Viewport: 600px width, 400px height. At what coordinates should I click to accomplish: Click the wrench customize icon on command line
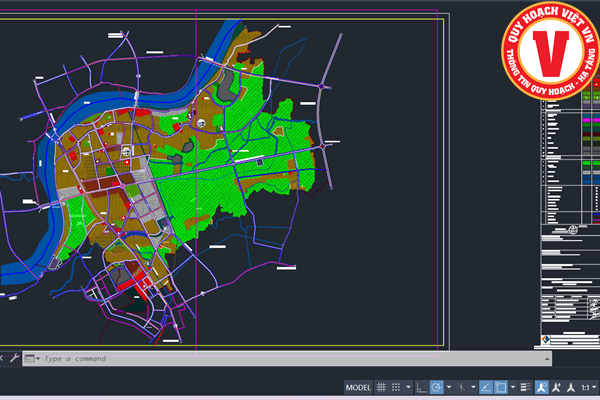pyautogui.click(x=15, y=358)
